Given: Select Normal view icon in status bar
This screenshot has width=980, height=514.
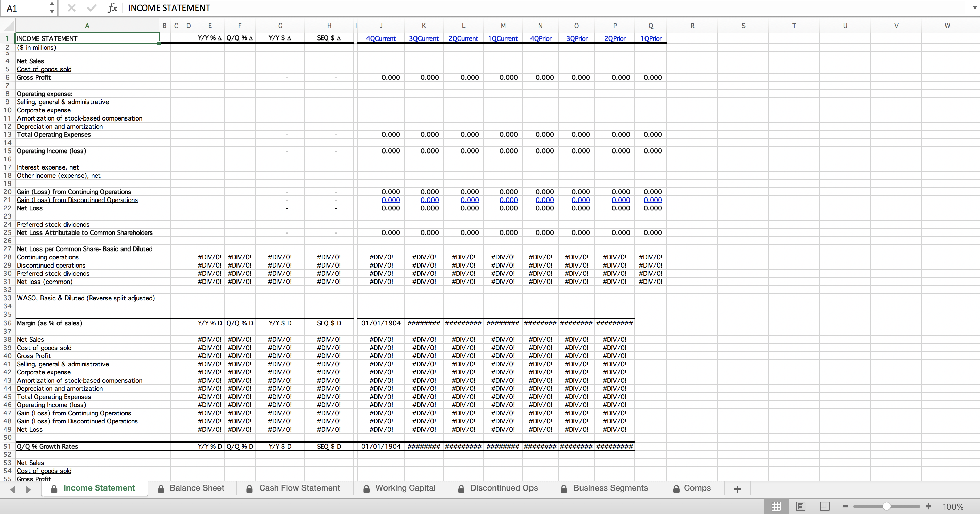Looking at the screenshot, I should pos(776,506).
